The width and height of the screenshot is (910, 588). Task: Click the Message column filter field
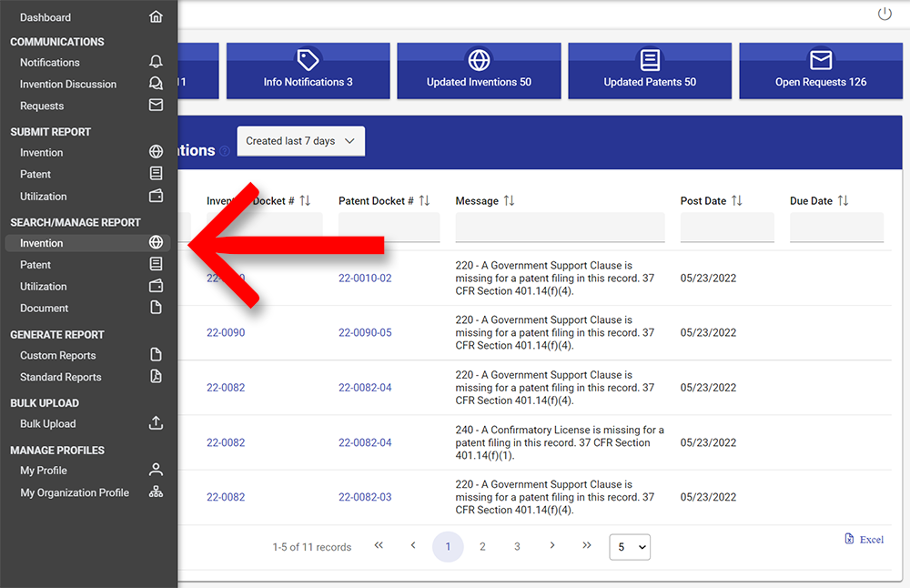click(560, 228)
